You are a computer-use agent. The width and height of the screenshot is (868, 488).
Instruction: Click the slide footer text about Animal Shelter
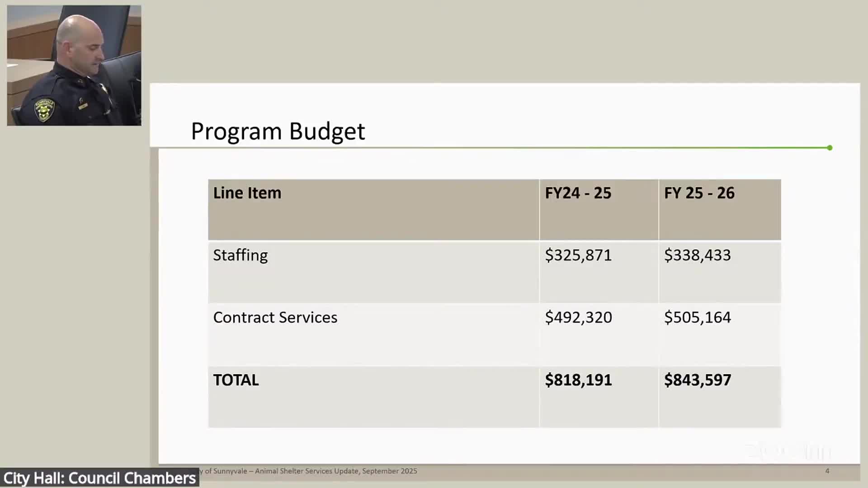coord(311,471)
